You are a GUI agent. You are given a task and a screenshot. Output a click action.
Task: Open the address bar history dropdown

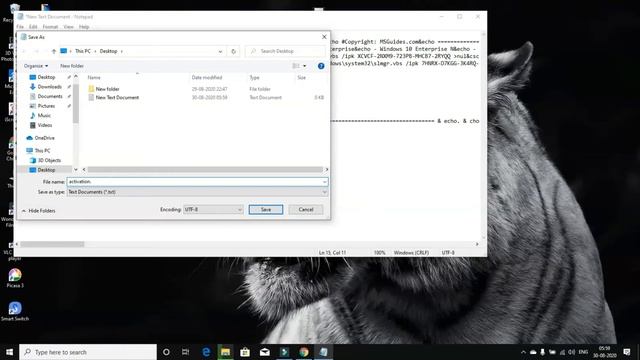[220, 51]
